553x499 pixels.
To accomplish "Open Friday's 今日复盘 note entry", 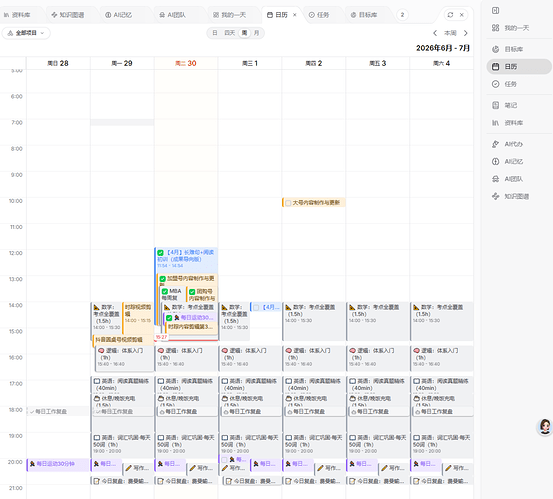I will [378, 481].
